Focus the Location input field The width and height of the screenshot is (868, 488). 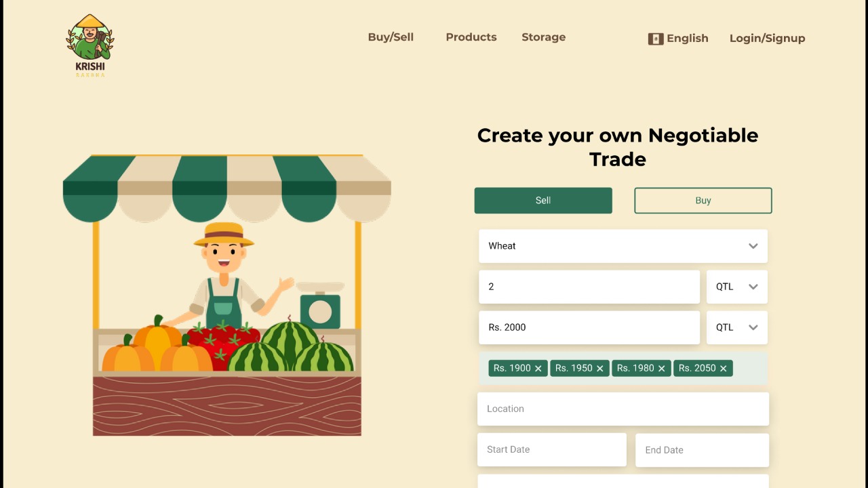[623, 409]
